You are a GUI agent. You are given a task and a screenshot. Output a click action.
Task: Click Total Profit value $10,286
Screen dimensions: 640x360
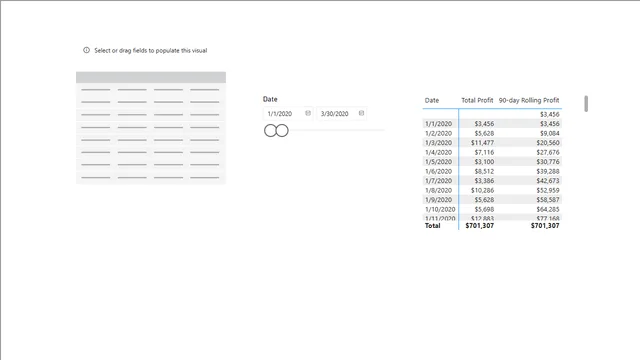[x=482, y=190]
